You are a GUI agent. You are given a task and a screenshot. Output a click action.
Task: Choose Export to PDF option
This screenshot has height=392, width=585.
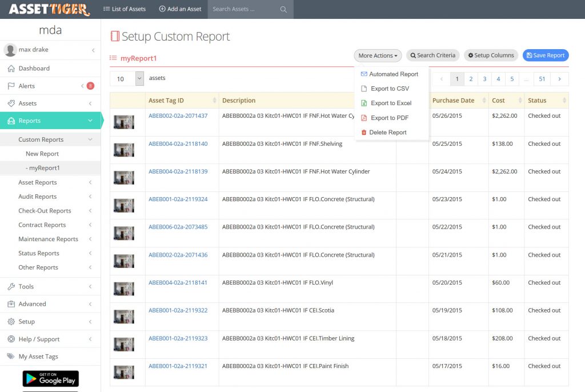pyautogui.click(x=389, y=118)
